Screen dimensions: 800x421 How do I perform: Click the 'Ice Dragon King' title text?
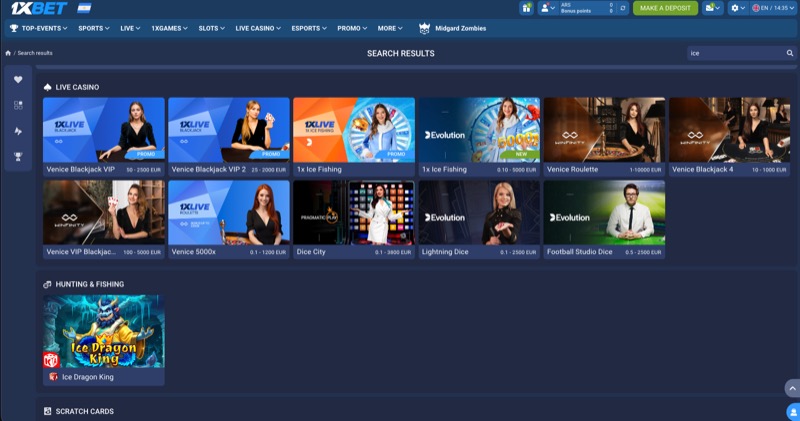88,377
